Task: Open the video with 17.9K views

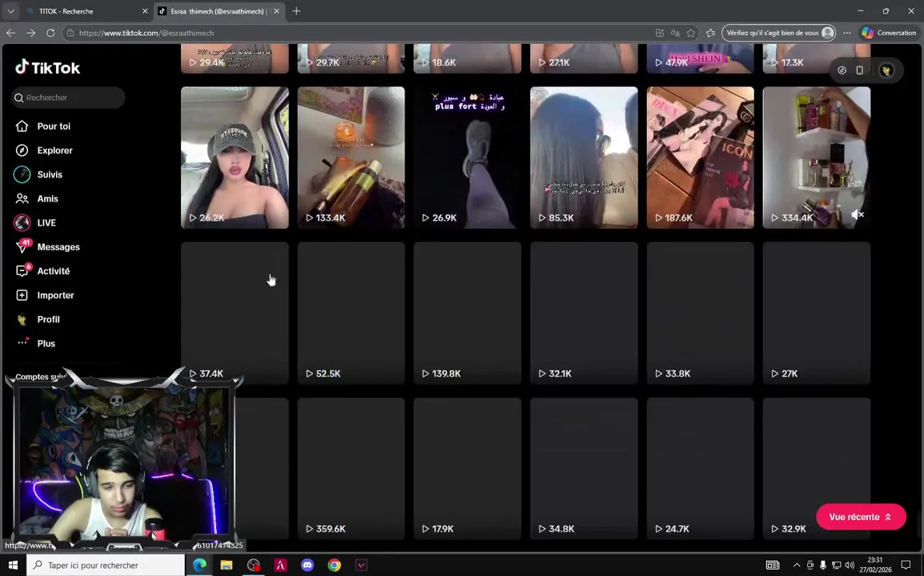Action: 468,468
